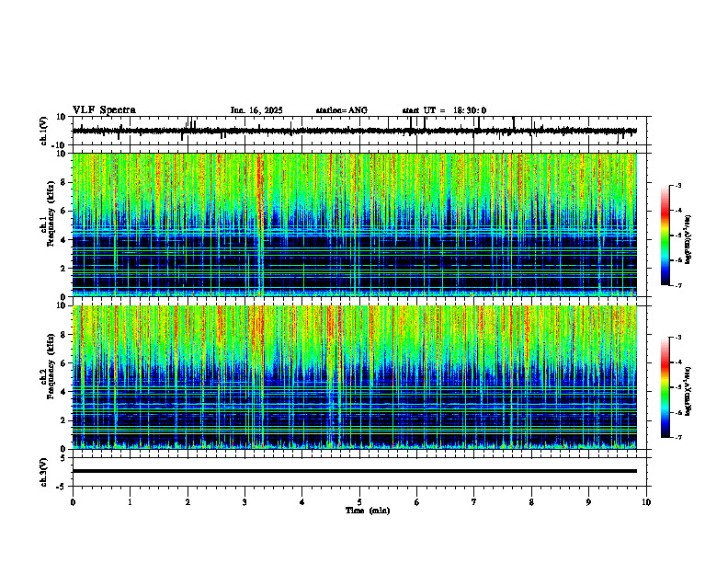728x563 pixels.
Task: Click time axis tick label '6'
Action: tap(417, 502)
